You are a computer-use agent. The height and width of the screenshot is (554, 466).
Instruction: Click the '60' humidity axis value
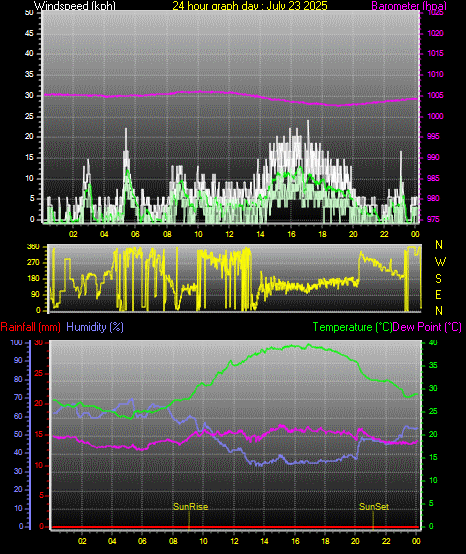18,416
